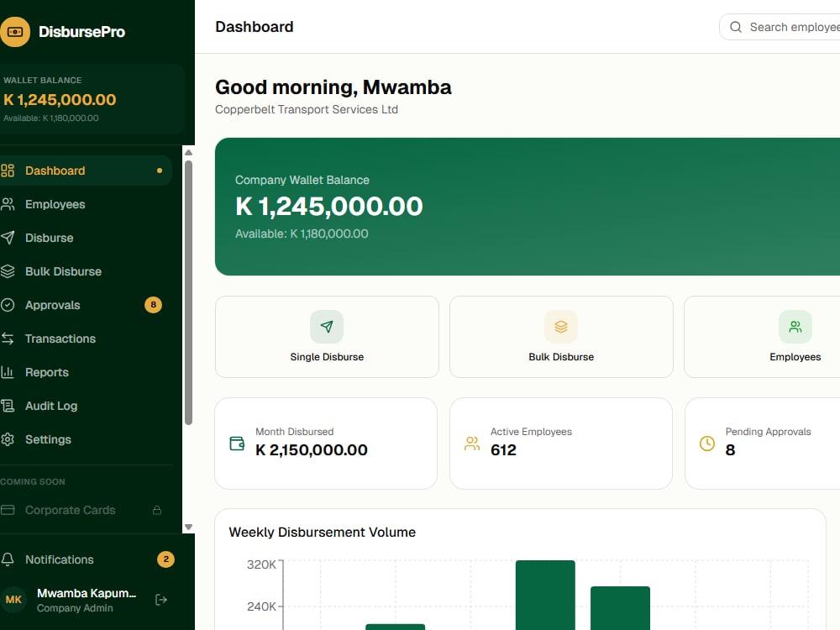Click the sidebar vertical scrollbar thumb
This screenshot has height=630, width=840.
[x=188, y=292]
